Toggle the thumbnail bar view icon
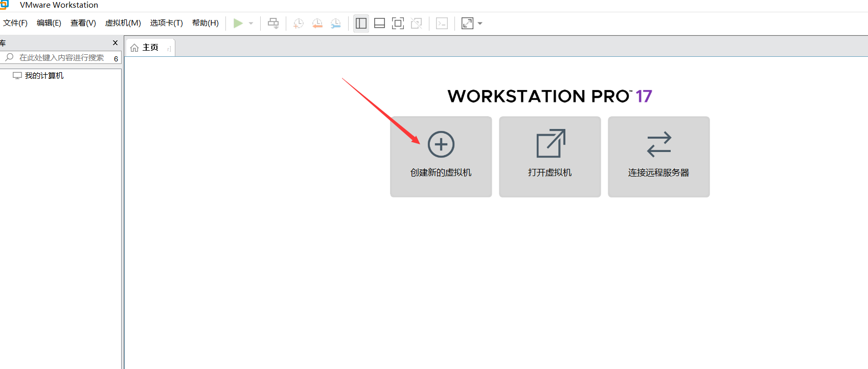Screen dimensions: 868x369 (380, 23)
